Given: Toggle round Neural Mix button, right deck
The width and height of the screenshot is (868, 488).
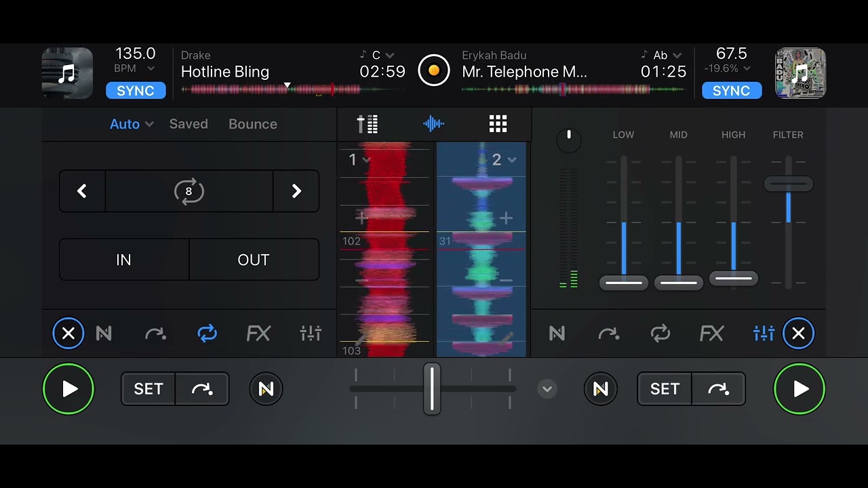Looking at the screenshot, I should (x=601, y=389).
